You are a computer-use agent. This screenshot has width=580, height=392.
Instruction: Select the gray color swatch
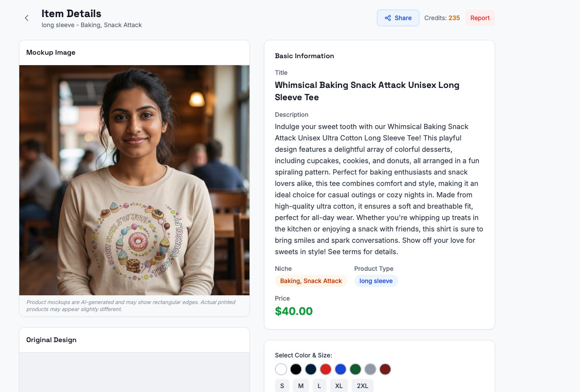[x=370, y=369]
